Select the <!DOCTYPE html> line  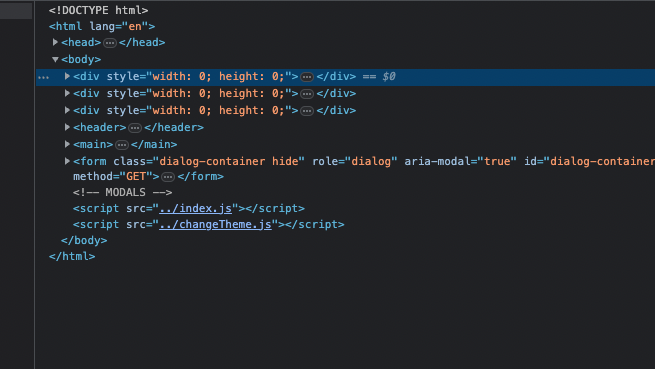[x=99, y=10]
